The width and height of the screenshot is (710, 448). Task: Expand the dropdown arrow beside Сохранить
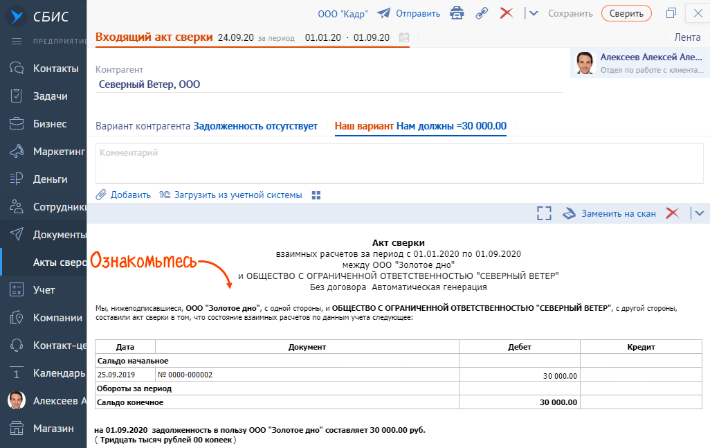(533, 14)
